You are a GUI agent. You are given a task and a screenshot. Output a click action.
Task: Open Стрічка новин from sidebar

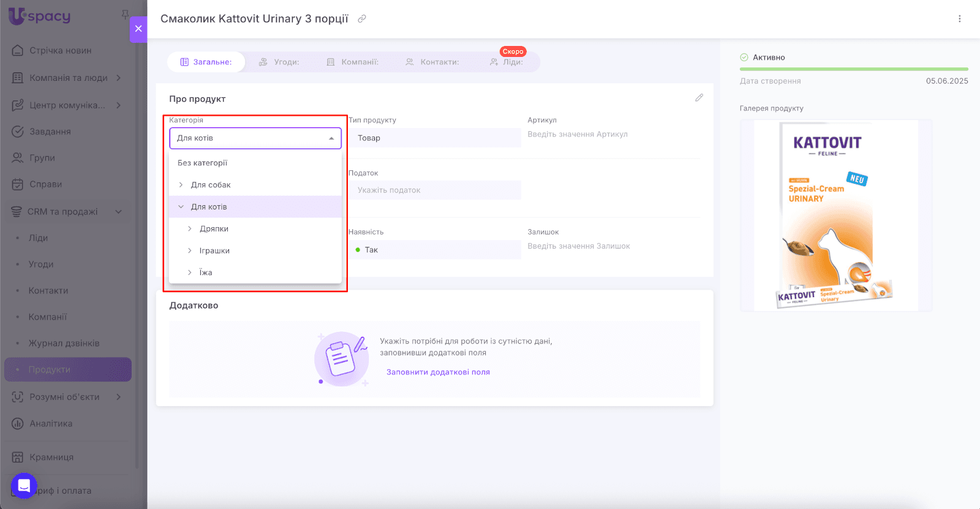click(60, 51)
